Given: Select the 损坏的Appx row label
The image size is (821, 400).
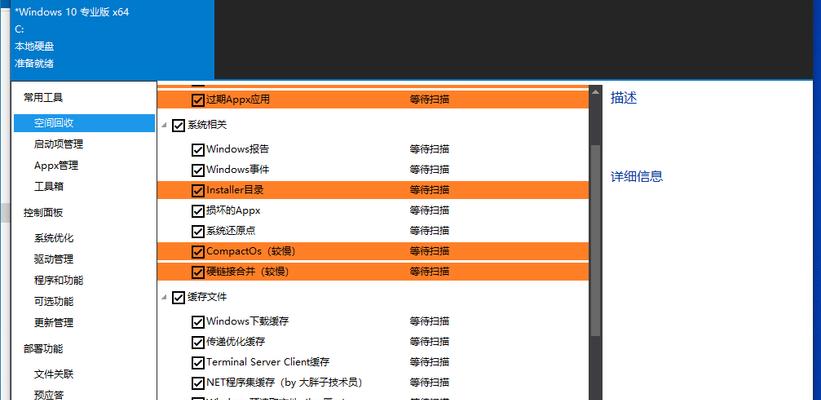Looking at the screenshot, I should 233,210.
